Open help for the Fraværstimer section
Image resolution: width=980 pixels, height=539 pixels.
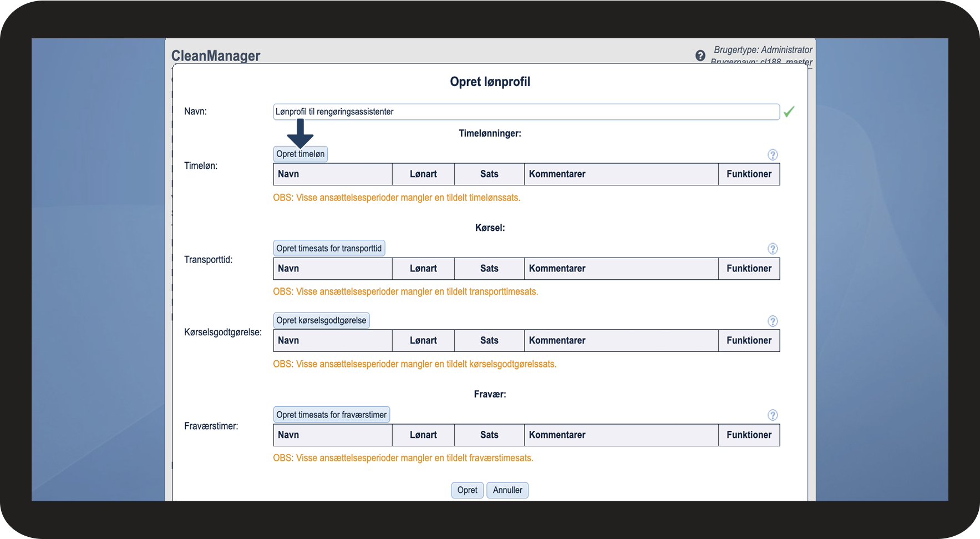(772, 415)
